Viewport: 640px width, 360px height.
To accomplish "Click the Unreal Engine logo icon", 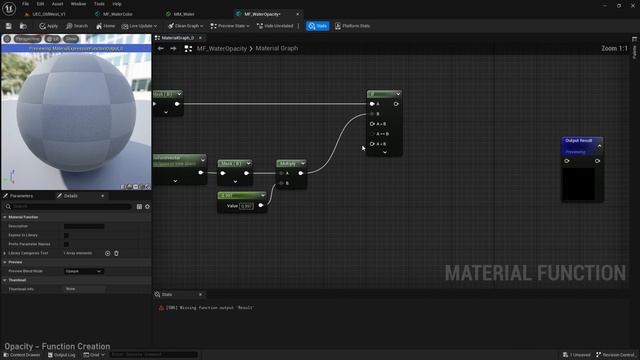I will [x=9, y=9].
